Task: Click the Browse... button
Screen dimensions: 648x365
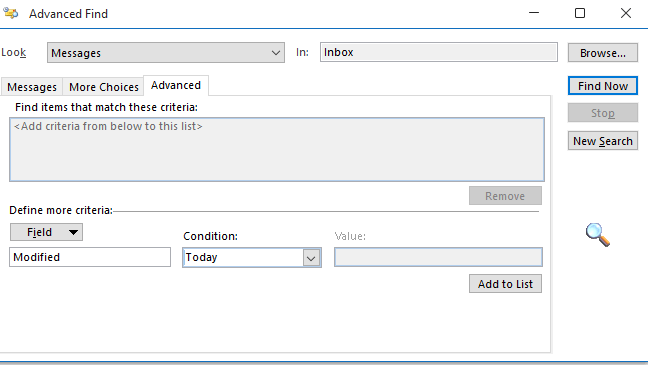Action: pyautogui.click(x=603, y=52)
